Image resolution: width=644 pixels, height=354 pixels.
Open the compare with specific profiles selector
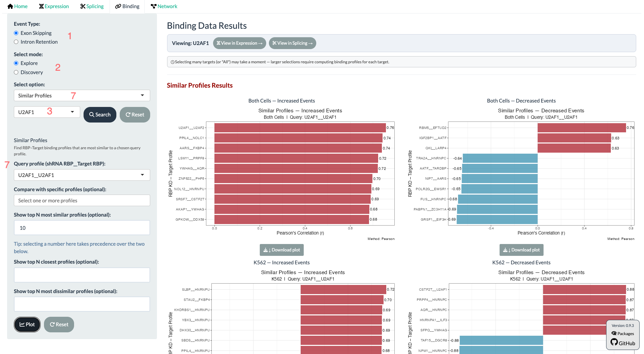pyautogui.click(x=82, y=200)
